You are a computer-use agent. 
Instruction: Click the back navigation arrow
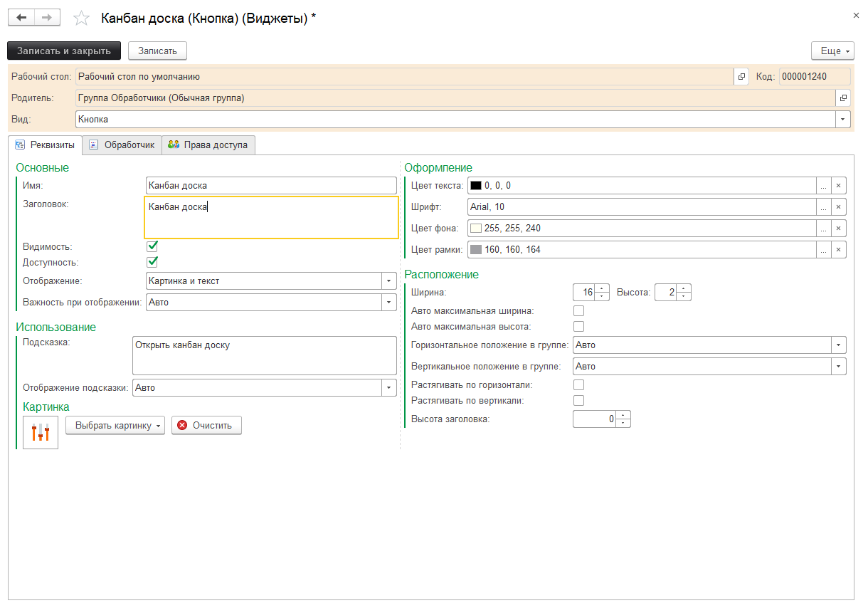click(21, 18)
